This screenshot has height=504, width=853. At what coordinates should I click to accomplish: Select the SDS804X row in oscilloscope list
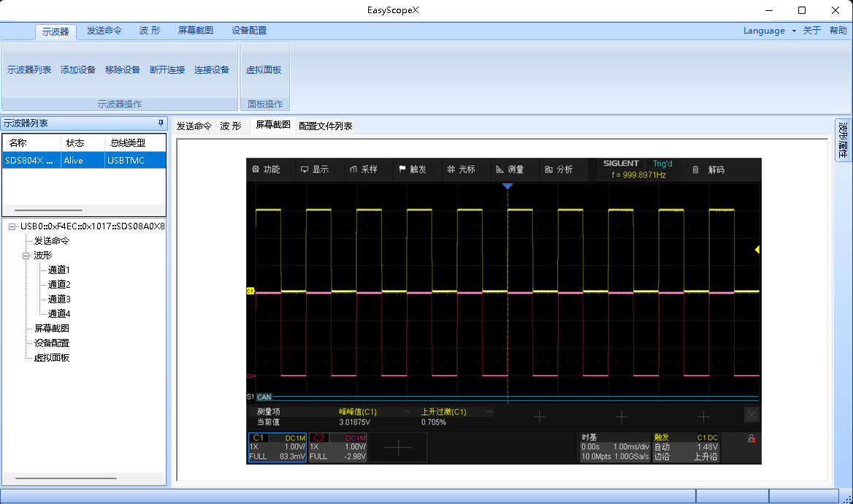pyautogui.click(x=84, y=161)
